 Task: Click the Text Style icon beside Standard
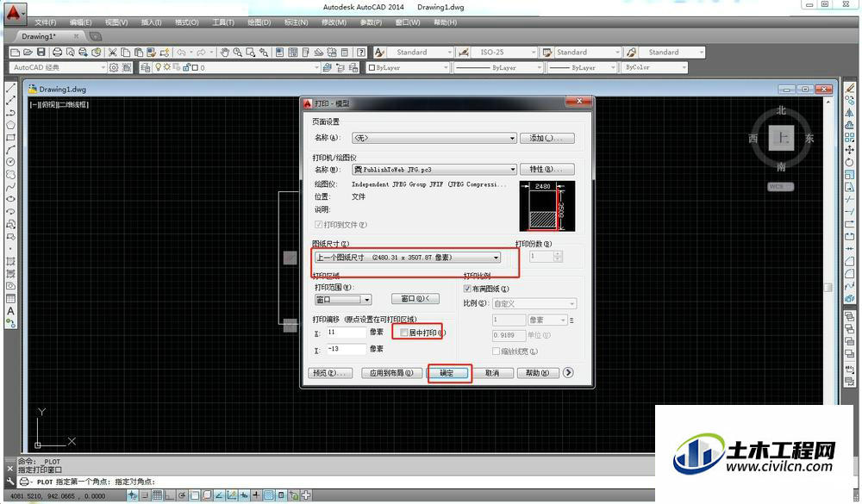pyautogui.click(x=379, y=53)
